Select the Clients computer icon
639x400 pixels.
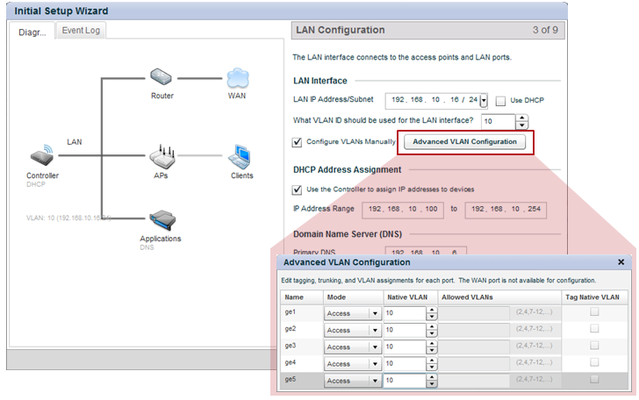tap(239, 157)
